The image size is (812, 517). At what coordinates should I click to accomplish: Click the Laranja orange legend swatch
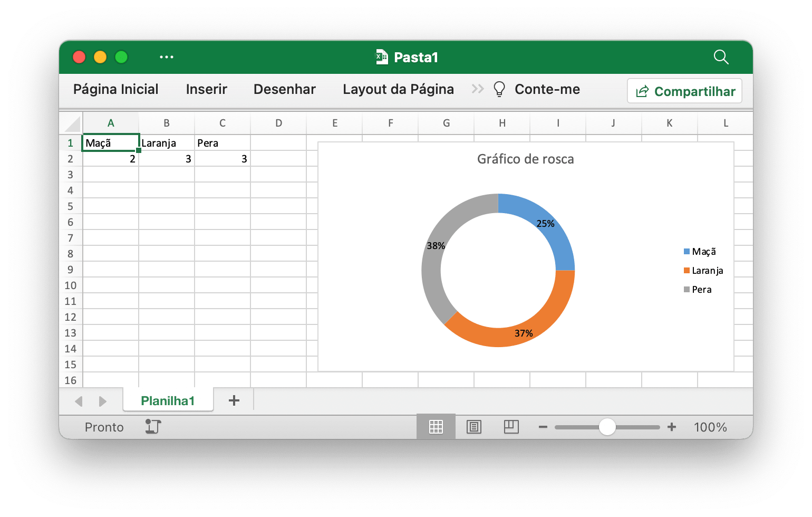[x=687, y=271]
